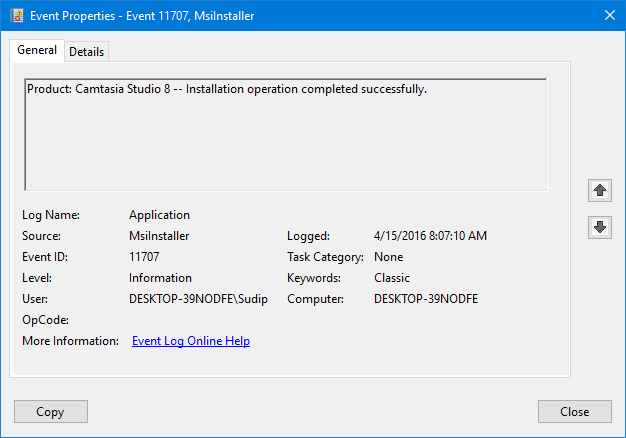Close the dialog with Close button
The image size is (626, 438).
tap(574, 411)
